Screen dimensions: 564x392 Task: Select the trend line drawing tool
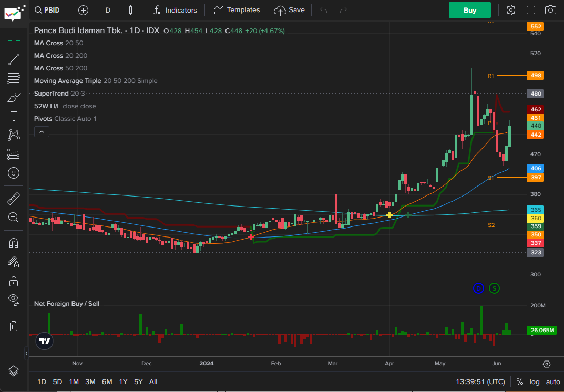(14, 59)
